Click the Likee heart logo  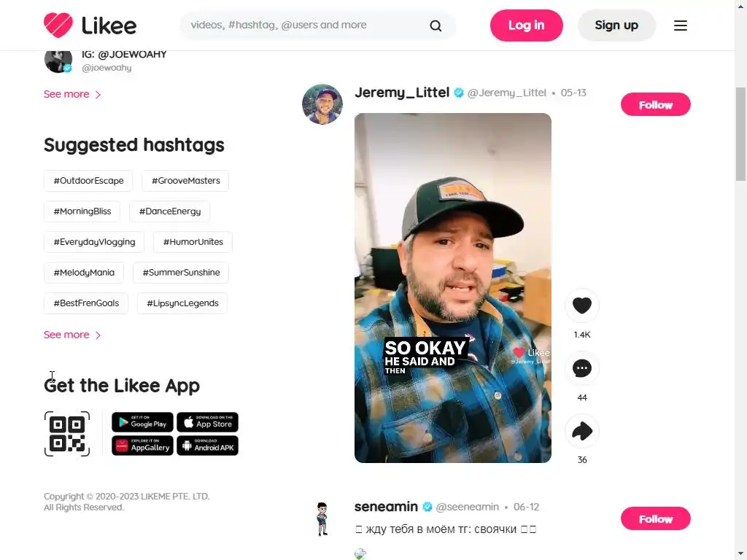(58, 25)
